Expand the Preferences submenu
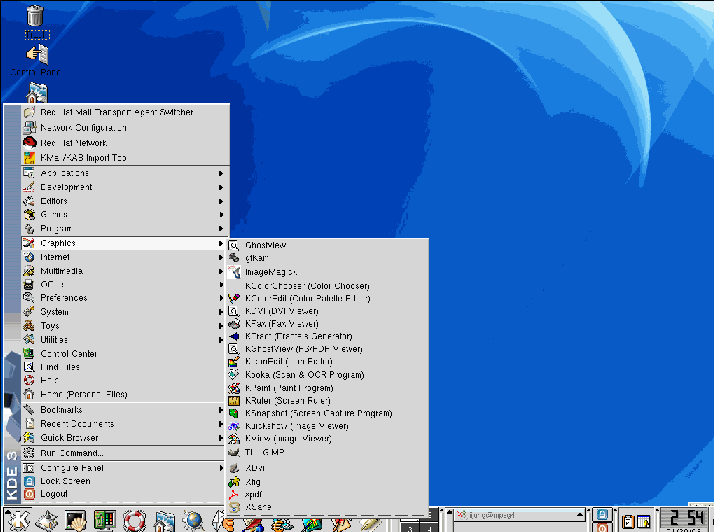The height and width of the screenshot is (532, 714). [x=123, y=298]
